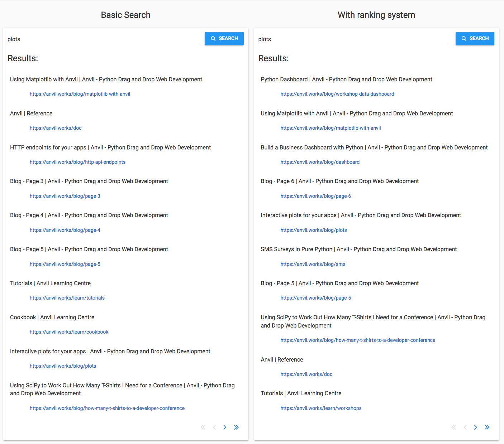Open the learn/tutorials link
The image size is (504, 444).
(x=67, y=298)
